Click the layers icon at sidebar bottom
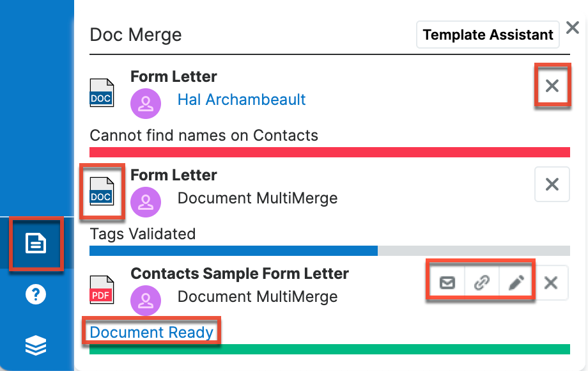This screenshot has width=588, height=371. [36, 345]
